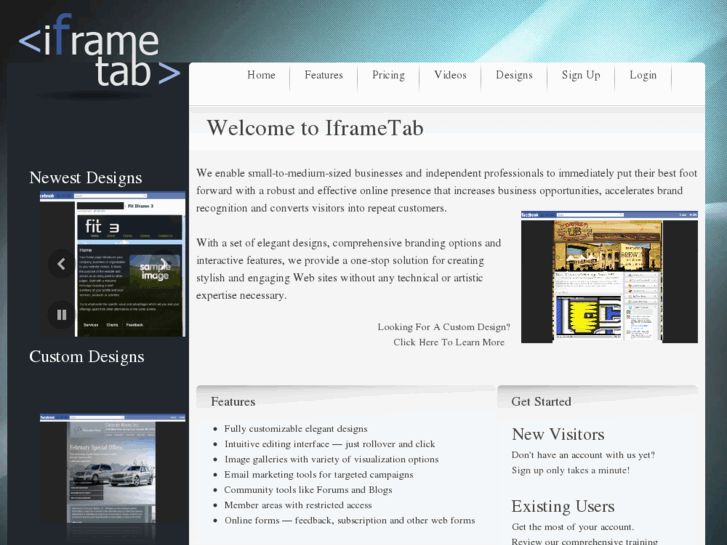
Task: Click the Features section header
Action: pos(233,402)
